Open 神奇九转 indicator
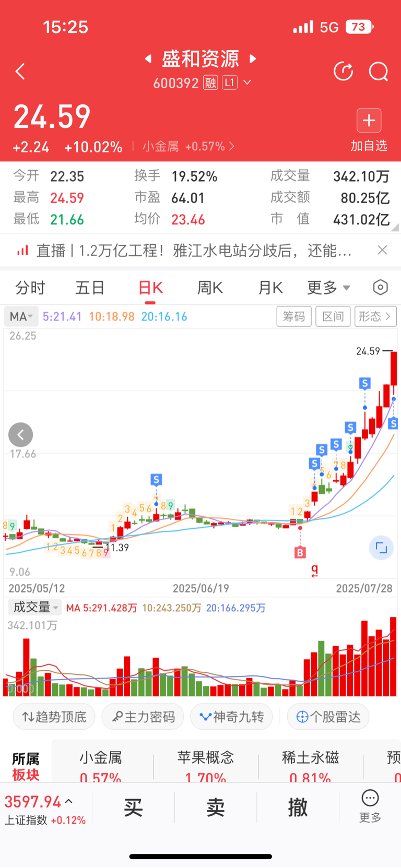The height and width of the screenshot is (868, 401). click(x=231, y=717)
